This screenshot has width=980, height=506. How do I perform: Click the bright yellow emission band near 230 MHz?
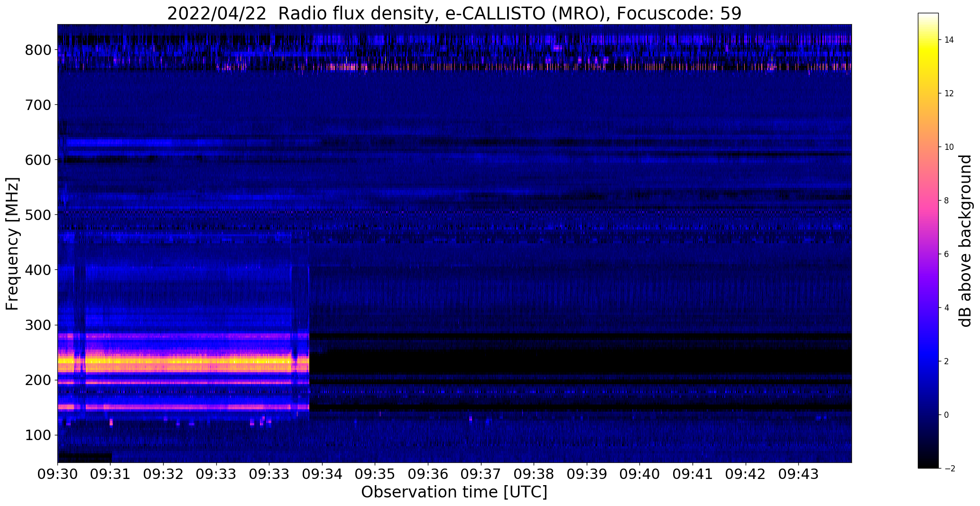[183, 361]
